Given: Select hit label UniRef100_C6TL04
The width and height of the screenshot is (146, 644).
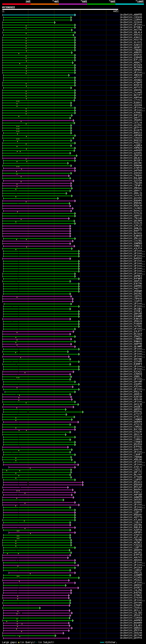Looking at the screenshot, I should pyautogui.click(x=131, y=123).
